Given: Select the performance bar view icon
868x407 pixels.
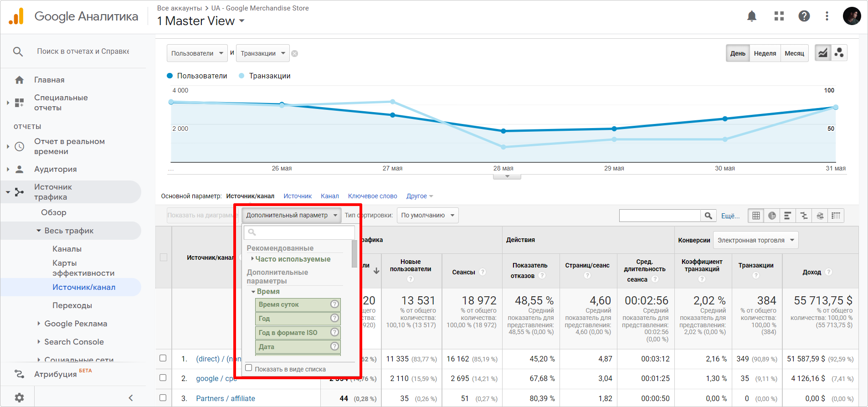Looking at the screenshot, I should pyautogui.click(x=787, y=216).
